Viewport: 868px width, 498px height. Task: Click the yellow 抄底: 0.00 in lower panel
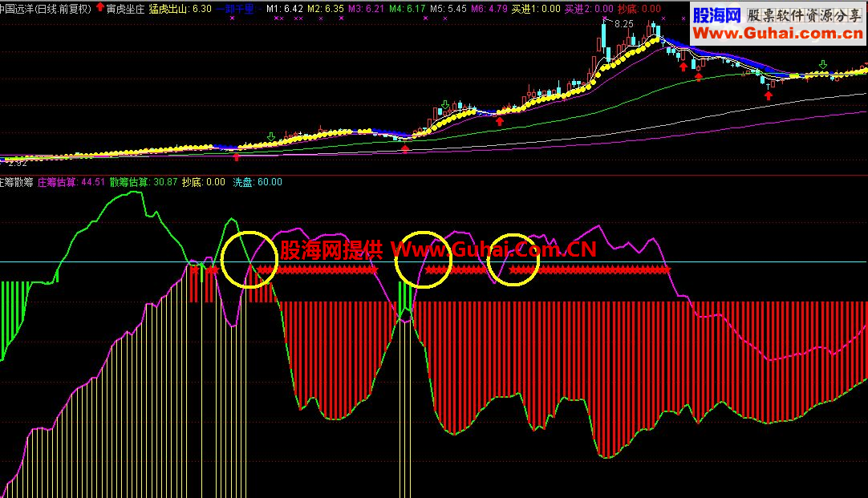click(x=203, y=182)
